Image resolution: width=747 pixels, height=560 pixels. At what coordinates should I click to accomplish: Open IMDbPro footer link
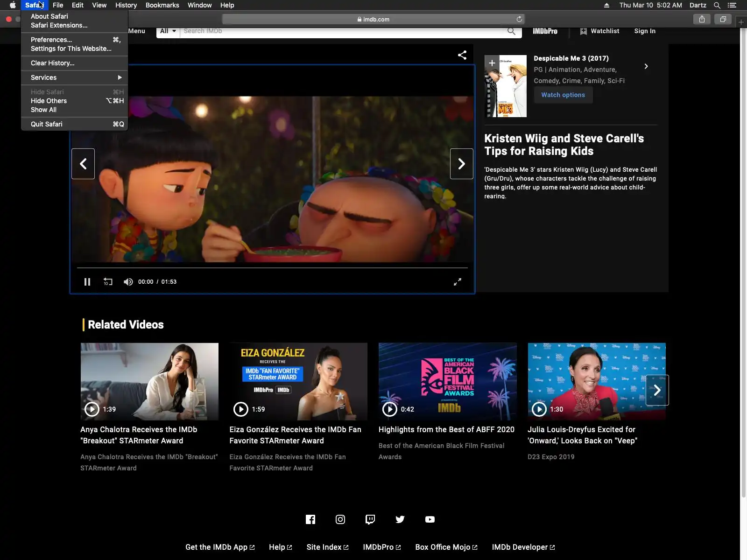pos(382,547)
